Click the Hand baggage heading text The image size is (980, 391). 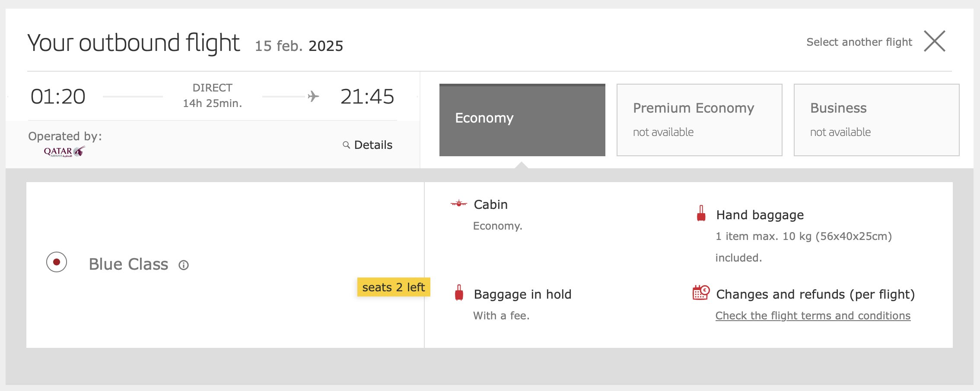[760, 215]
